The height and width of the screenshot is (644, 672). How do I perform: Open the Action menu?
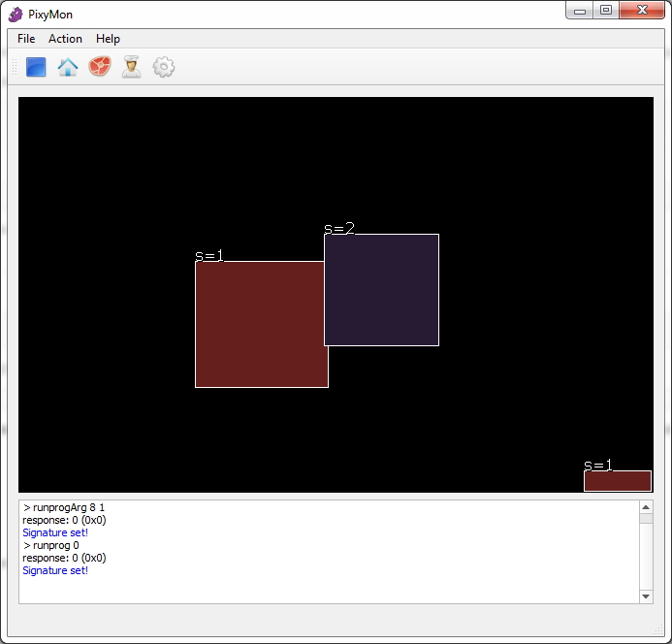pyautogui.click(x=65, y=39)
